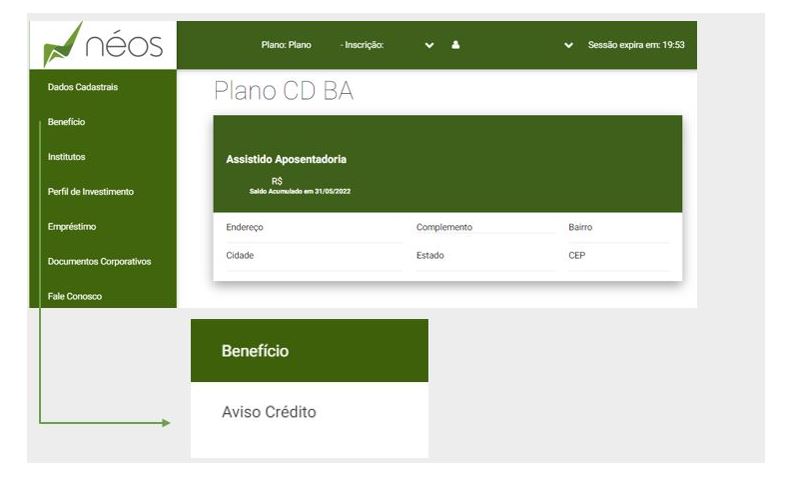Select Empréstimo from the sidebar
This screenshot has height=480, width=803.
coord(72,226)
